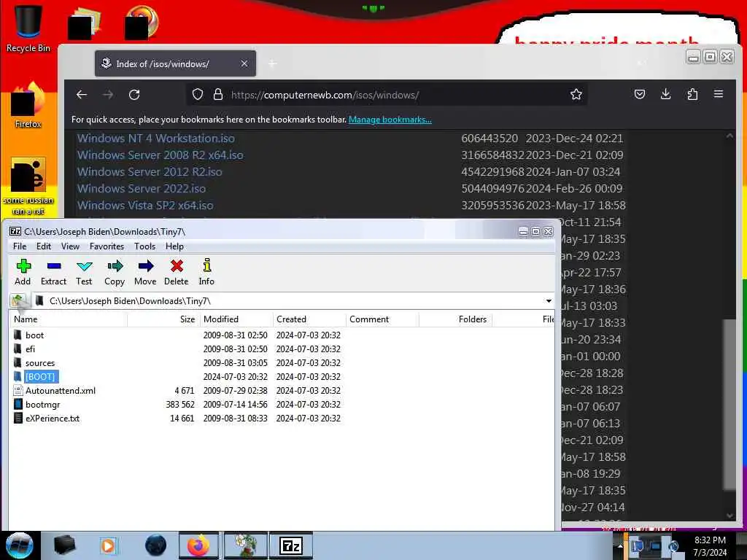The image size is (747, 560).
Task: Sort by Modified column header
Action: click(236, 319)
